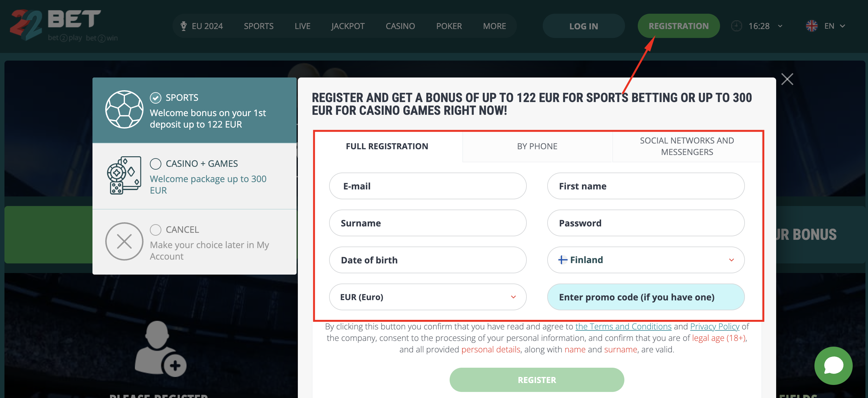Close the registration popup with X
Viewport: 868px width, 398px height.
(x=787, y=79)
